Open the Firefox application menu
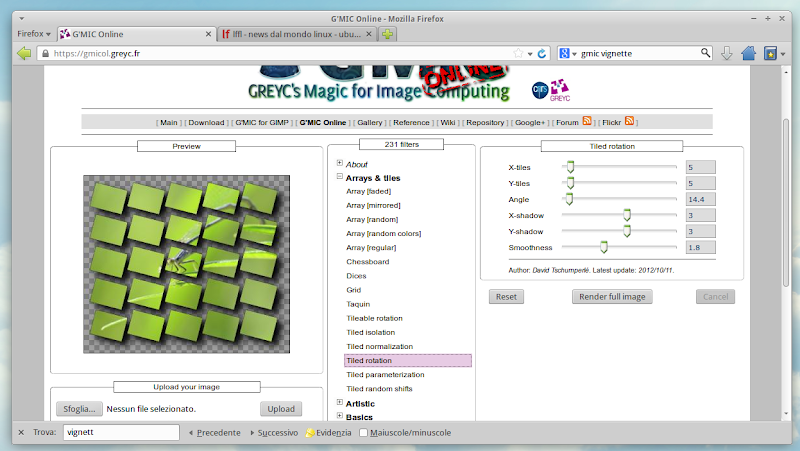 pyautogui.click(x=34, y=34)
